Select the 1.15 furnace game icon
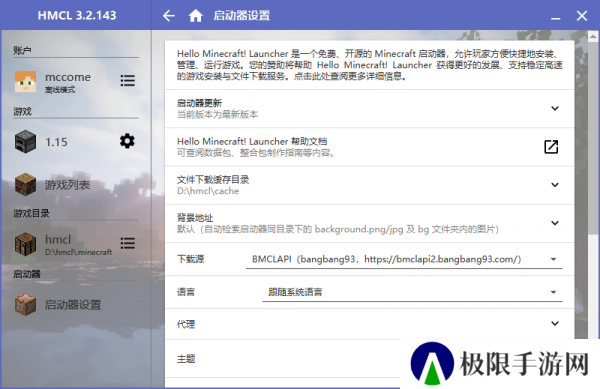Viewport: 600px width, 389px height. click(25, 142)
